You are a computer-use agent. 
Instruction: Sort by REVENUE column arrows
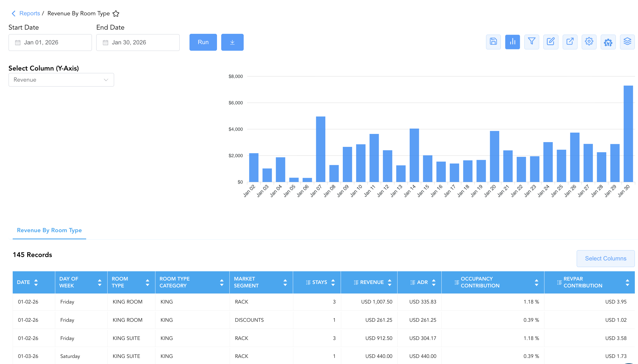[390, 282]
